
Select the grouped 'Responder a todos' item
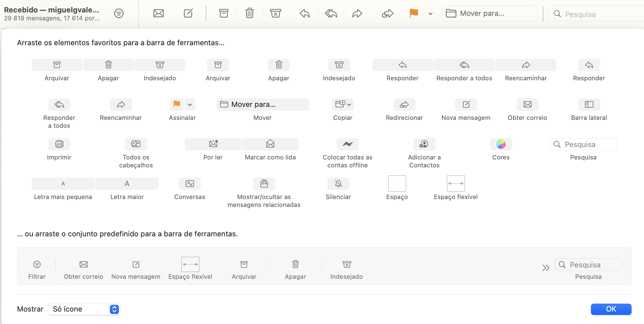(464, 65)
